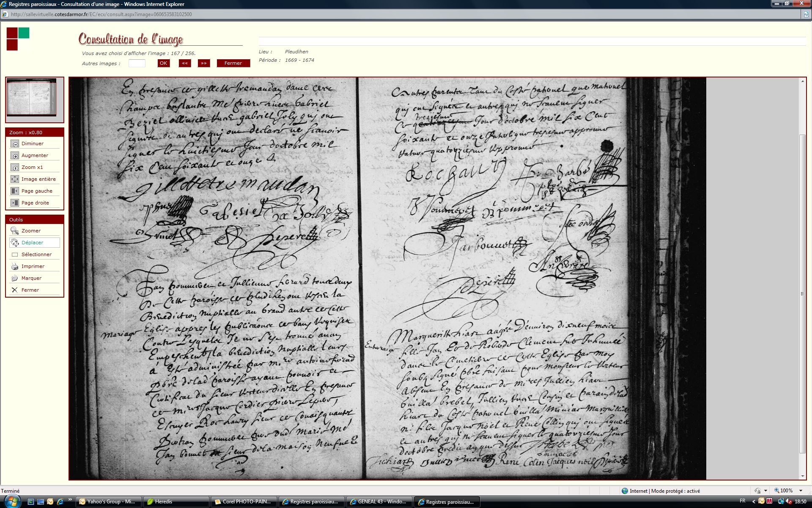Screen dimensions: 812x508
Task: Click the Augmenter zoom-in icon
Action: coord(15,156)
